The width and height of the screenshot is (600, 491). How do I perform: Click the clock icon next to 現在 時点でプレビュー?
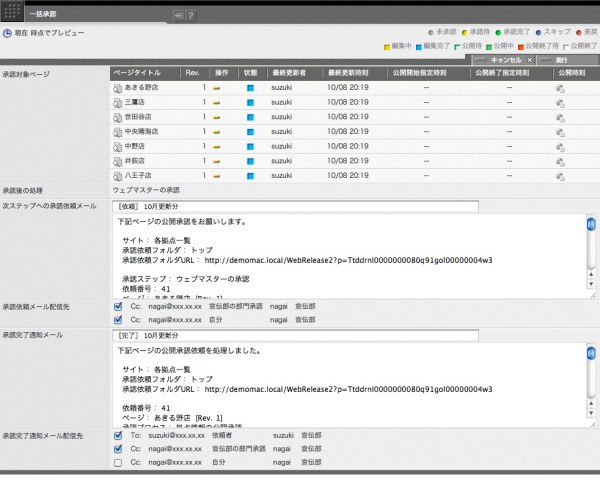[8, 34]
